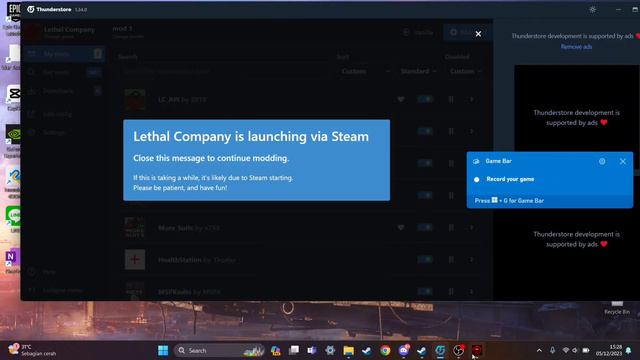This screenshot has height=360, width=640.
Task: Open Task View from taskbar
Action: pyautogui.click(x=294, y=350)
